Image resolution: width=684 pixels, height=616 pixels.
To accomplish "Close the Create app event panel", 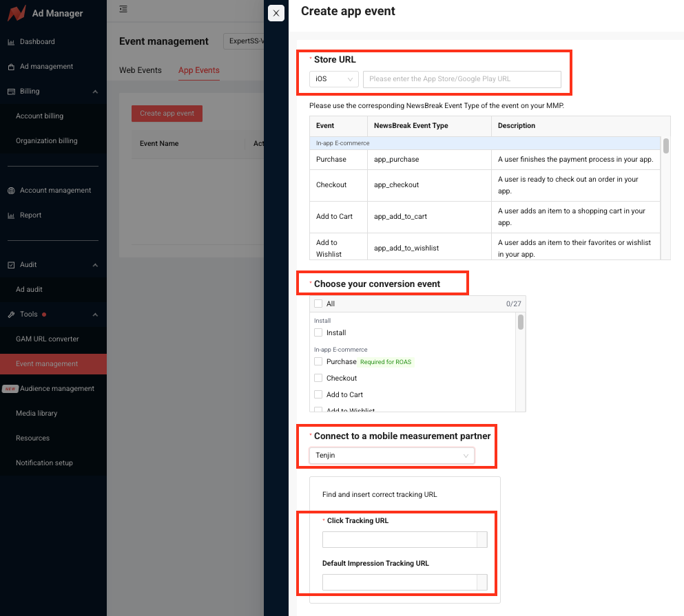I will coord(276,13).
